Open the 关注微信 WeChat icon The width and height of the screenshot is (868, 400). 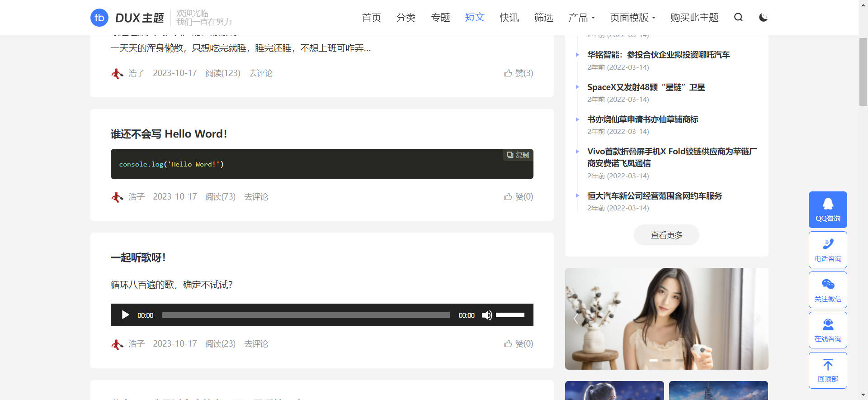click(827, 285)
